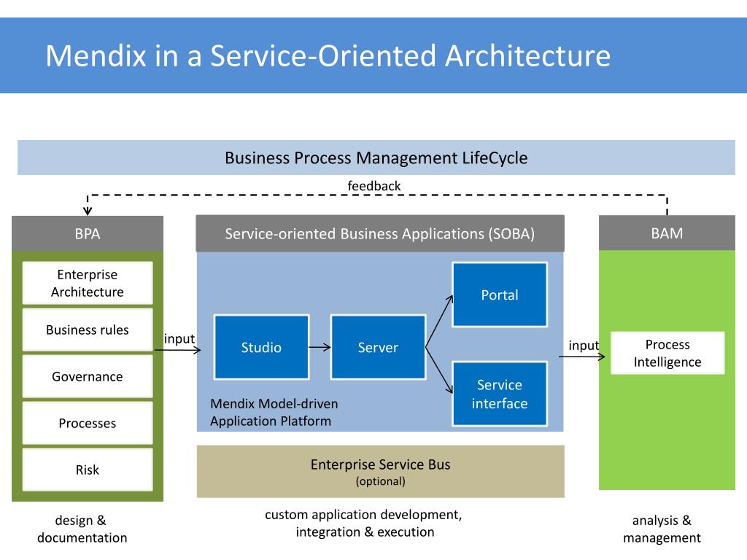Viewport: 747px width, 560px height.
Task: Select the Service interface block
Action: (499, 394)
